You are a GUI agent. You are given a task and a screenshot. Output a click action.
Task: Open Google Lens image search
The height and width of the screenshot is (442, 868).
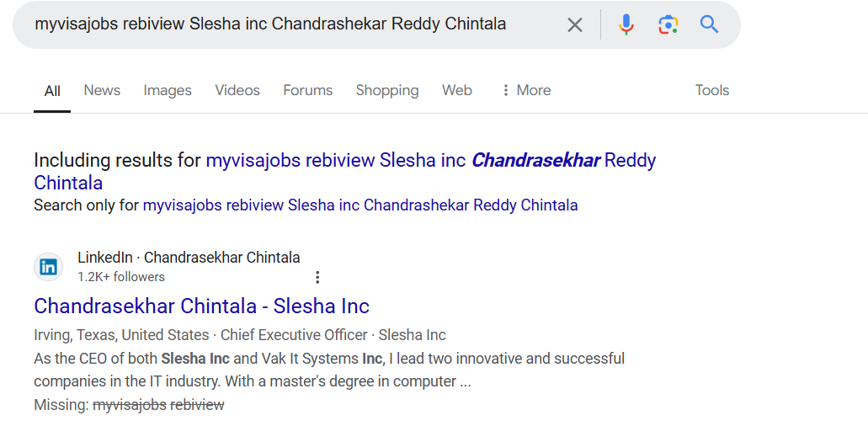668,25
